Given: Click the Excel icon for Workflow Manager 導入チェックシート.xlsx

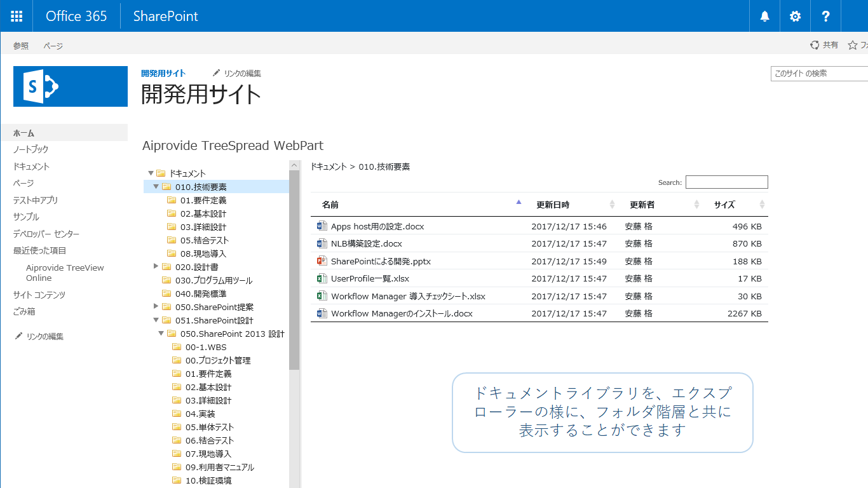Looking at the screenshot, I should (x=322, y=296).
